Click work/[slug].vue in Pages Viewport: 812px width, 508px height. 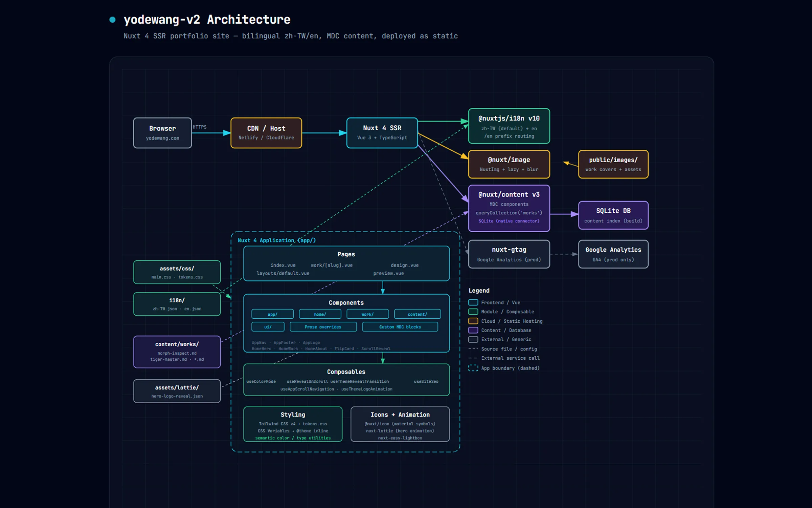pyautogui.click(x=332, y=265)
